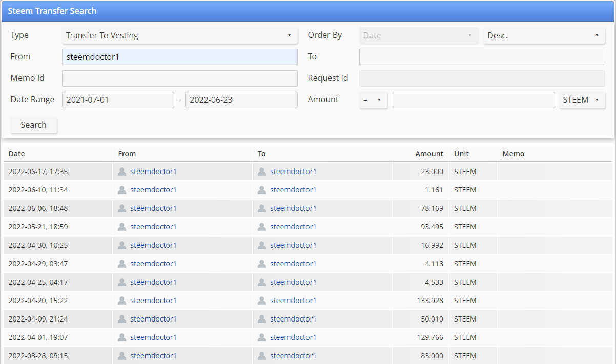Click the Memo Id input field

(180, 78)
